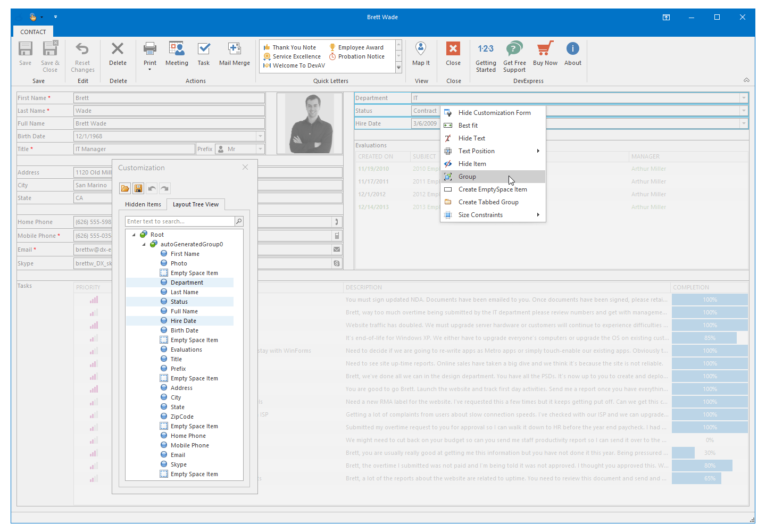The height and width of the screenshot is (532, 766).
Task: Choose Create Tabbed Group menu entry
Action: (488, 202)
